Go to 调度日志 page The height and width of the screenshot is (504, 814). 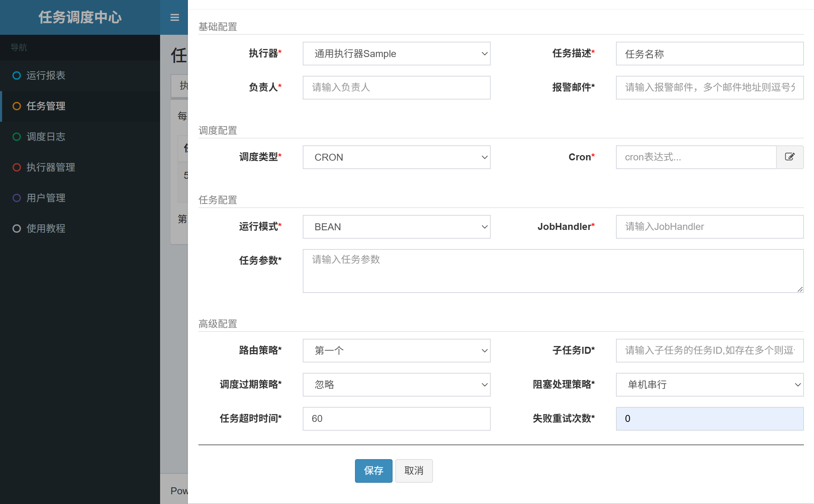coord(80,137)
